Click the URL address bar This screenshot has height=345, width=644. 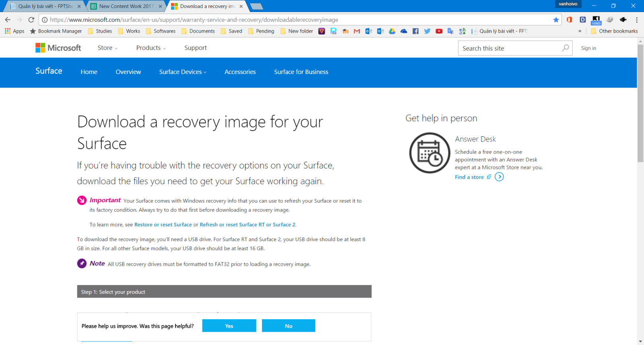[300, 20]
